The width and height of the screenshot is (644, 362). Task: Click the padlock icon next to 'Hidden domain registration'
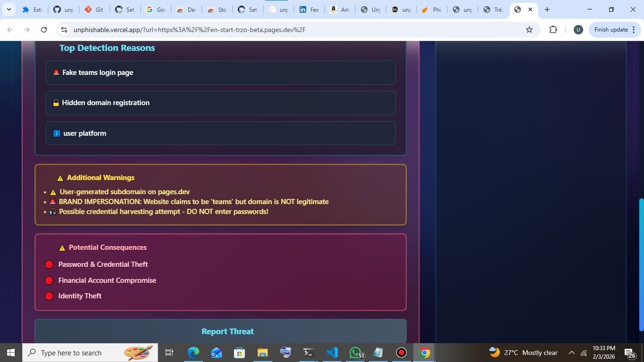[x=56, y=102]
